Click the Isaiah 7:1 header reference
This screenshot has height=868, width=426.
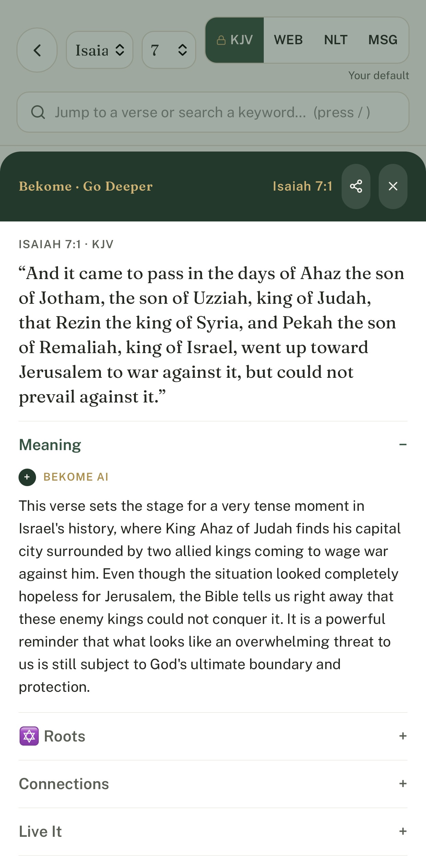coord(303,186)
